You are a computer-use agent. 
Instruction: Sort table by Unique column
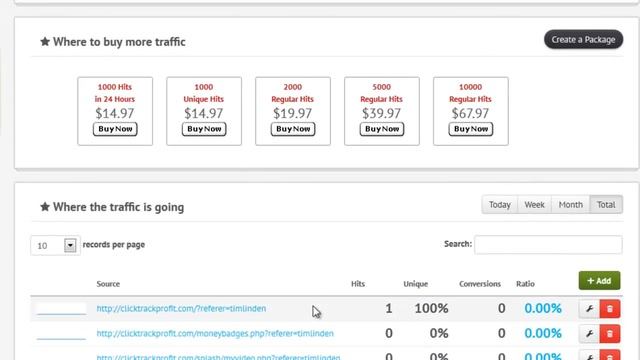coord(416,284)
